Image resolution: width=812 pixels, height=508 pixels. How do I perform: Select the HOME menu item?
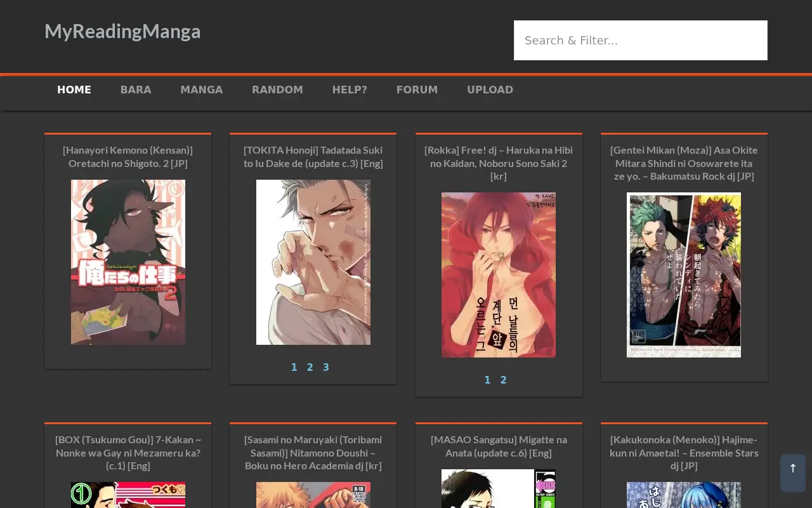(74, 90)
